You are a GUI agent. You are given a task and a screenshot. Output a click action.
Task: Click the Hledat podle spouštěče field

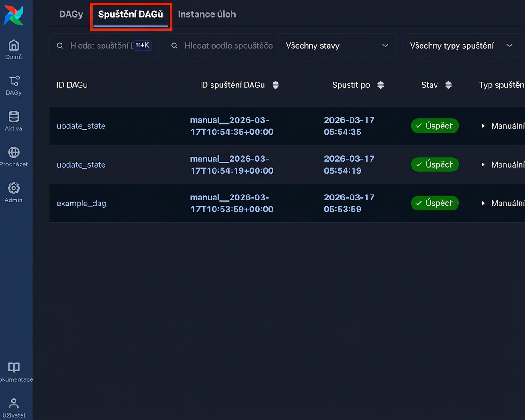click(218, 46)
